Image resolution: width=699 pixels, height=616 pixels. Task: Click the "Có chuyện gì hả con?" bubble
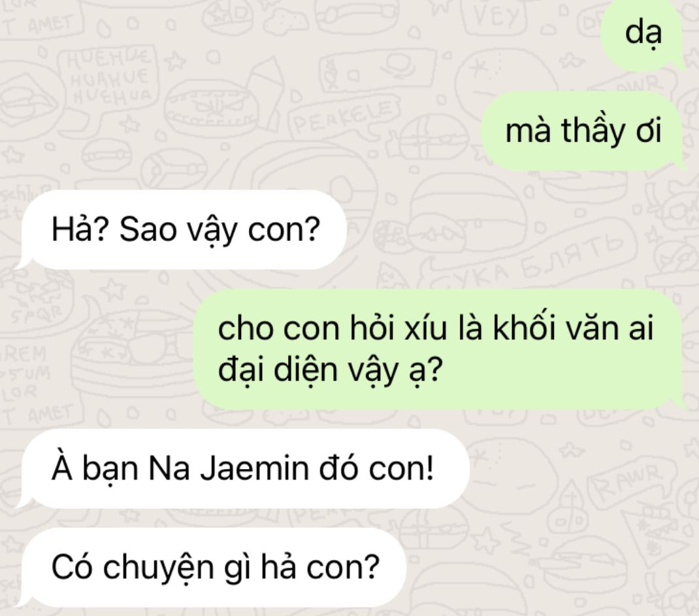(x=210, y=568)
